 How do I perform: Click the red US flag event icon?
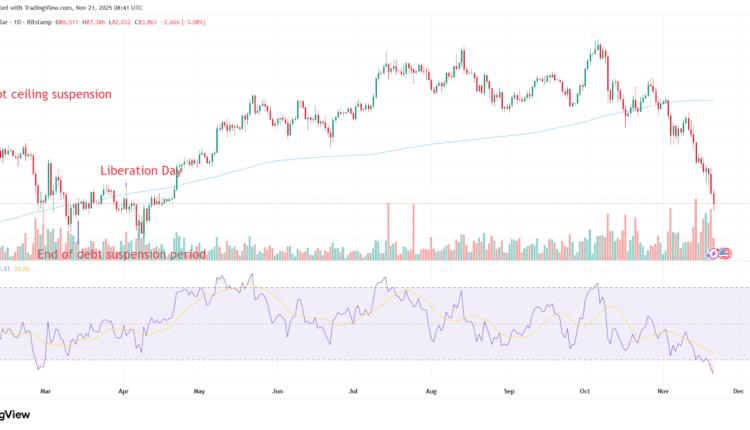click(x=725, y=254)
